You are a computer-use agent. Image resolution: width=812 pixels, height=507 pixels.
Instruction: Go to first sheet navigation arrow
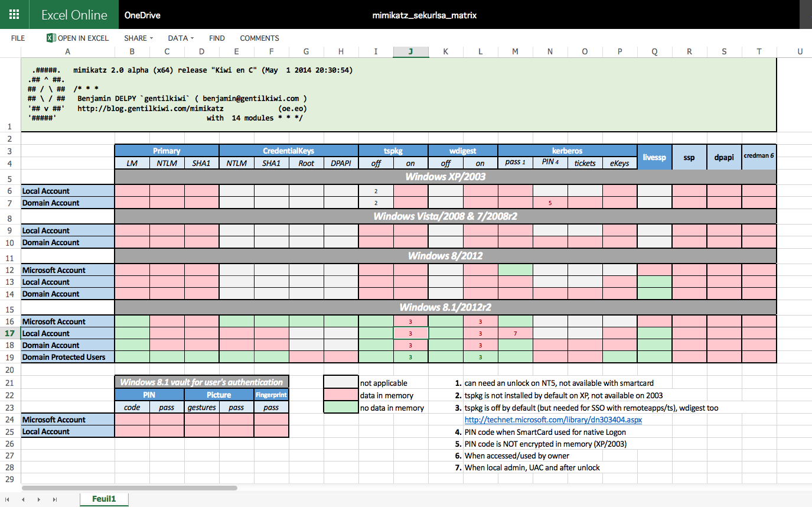click(8, 499)
